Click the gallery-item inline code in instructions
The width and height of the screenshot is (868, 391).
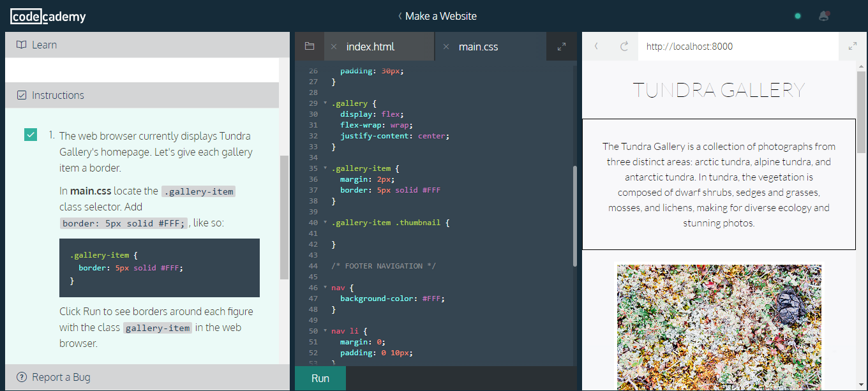(158, 328)
